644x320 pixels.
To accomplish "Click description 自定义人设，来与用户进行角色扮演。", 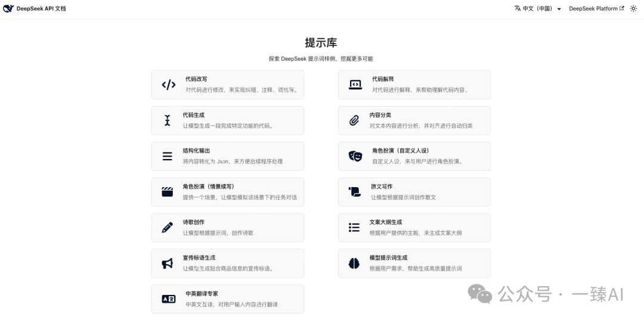I will pyautogui.click(x=417, y=161).
